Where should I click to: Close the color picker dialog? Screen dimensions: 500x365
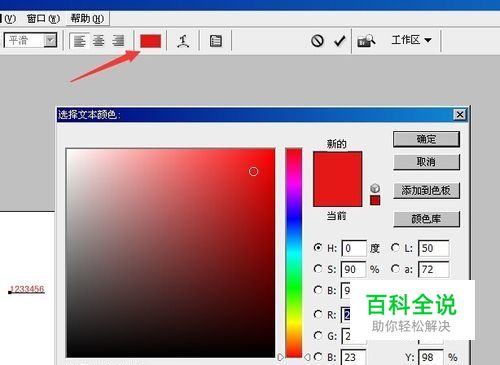point(460,115)
